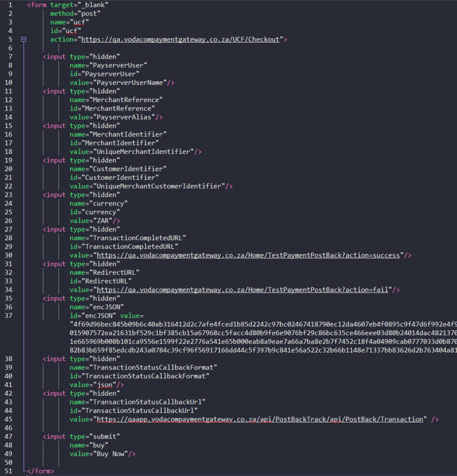The width and height of the screenshot is (457, 476).
Task: Click the "UniqueMerchantCustomerIdentifier" value
Action: tap(159, 186)
